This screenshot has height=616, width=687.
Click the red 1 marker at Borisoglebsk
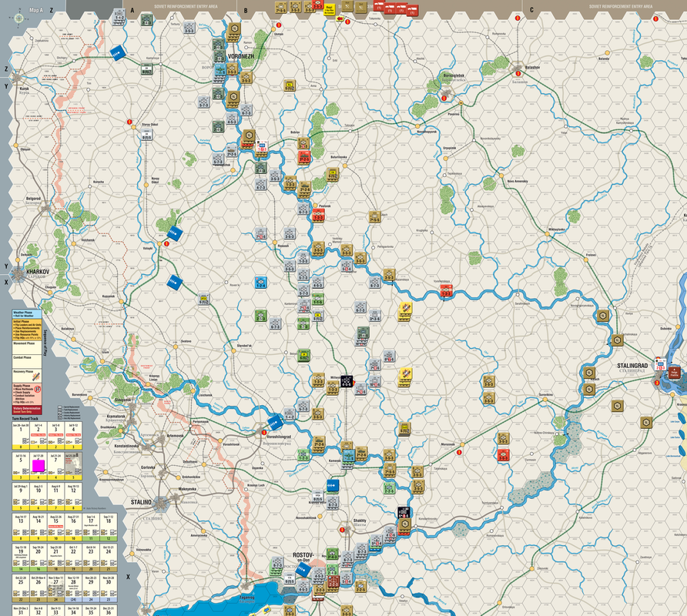pyautogui.click(x=444, y=98)
